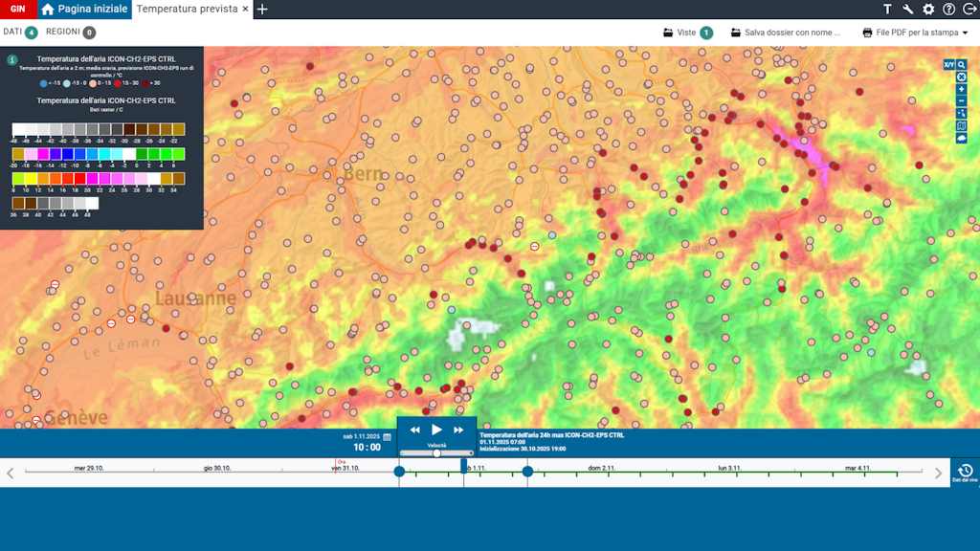Click the magnifier search icon on map
Image resolution: width=980 pixels, height=551 pixels.
(x=962, y=65)
